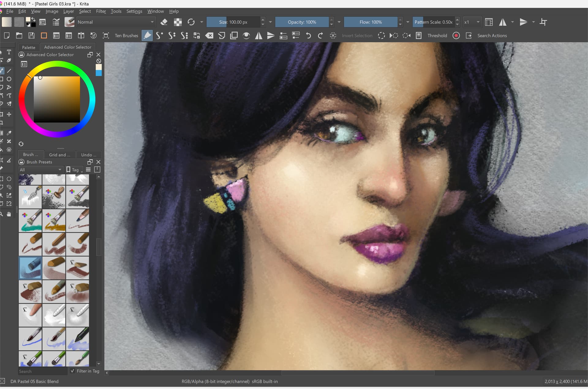The image size is (588, 389).
Task: Open the x1 dropdown
Action: point(472,22)
